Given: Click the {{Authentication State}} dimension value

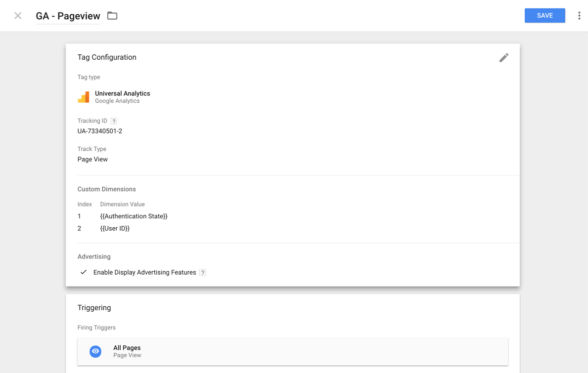Looking at the screenshot, I should tap(134, 216).
